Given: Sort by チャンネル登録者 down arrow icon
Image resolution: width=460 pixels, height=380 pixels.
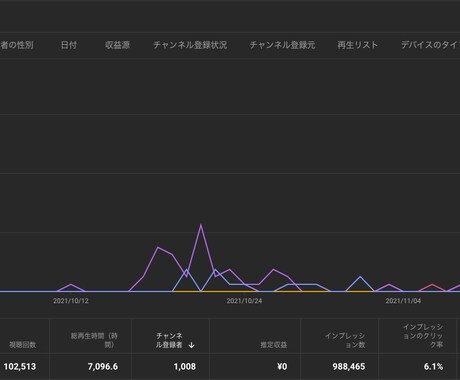Looking at the screenshot, I should [x=191, y=345].
